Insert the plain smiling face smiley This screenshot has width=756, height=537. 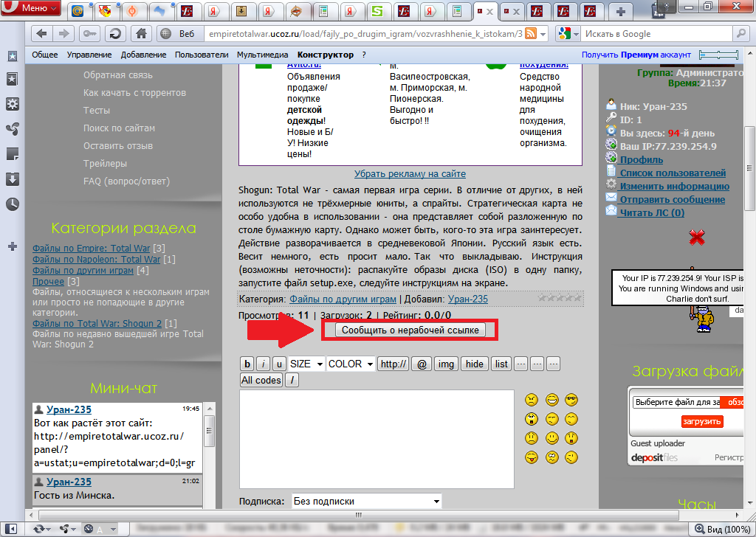tap(552, 438)
